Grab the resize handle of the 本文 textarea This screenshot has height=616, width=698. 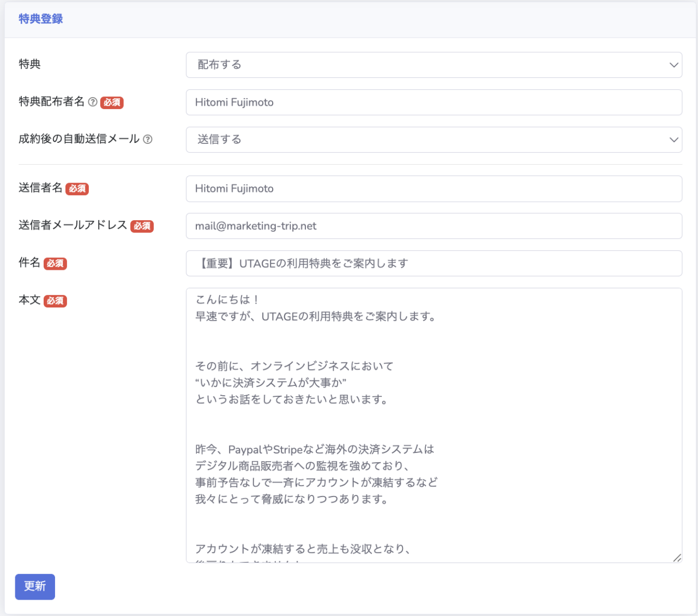coord(677,558)
